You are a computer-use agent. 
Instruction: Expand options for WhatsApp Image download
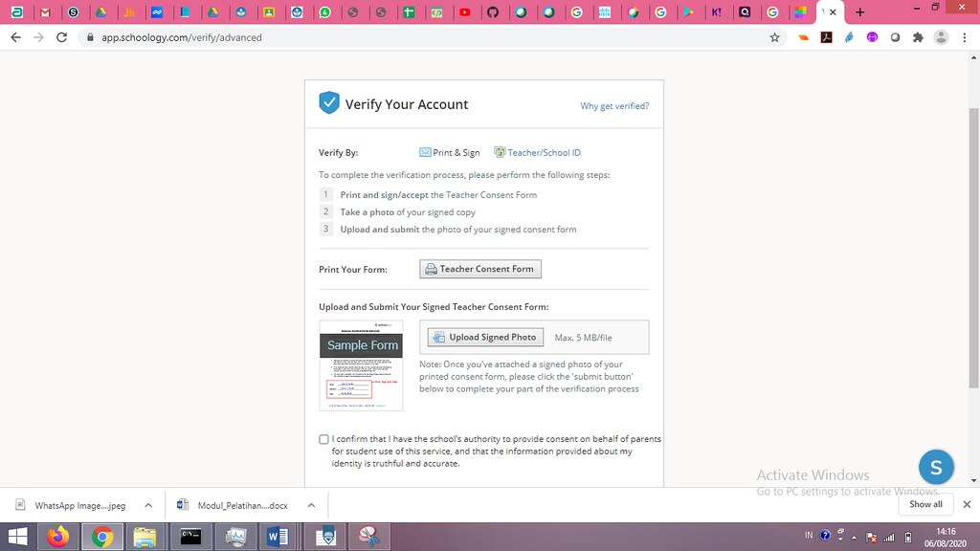148,505
